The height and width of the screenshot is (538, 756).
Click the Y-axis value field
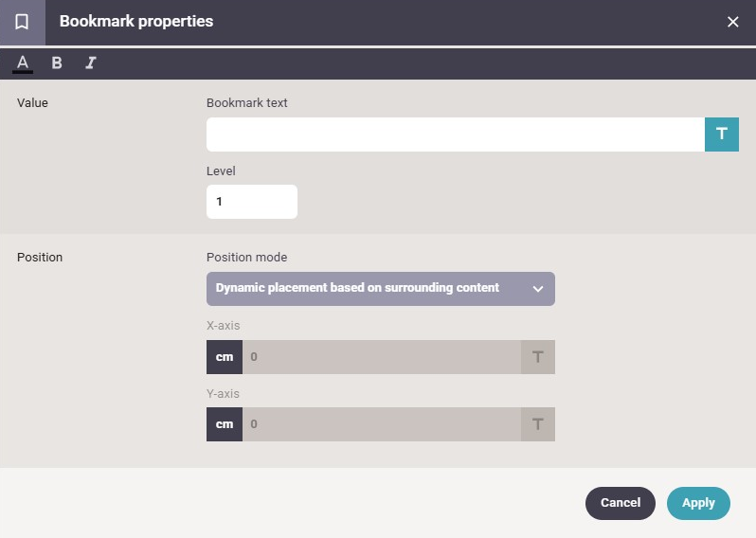(x=382, y=424)
